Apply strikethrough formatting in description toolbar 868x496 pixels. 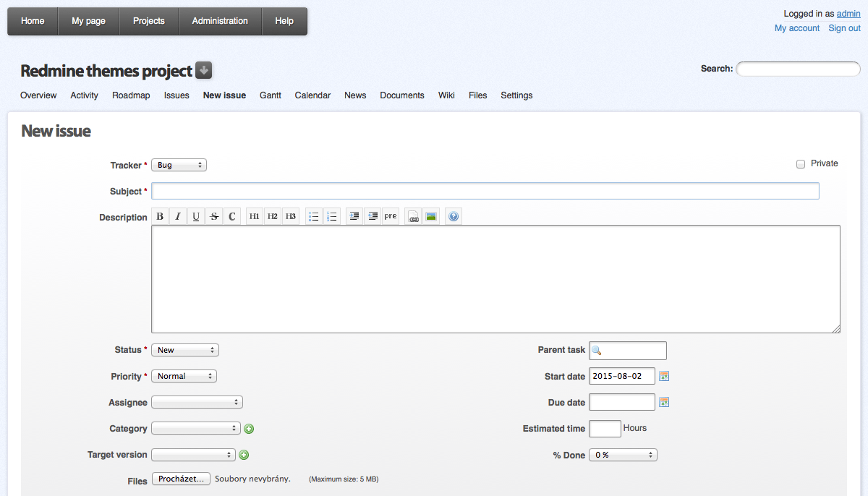point(214,216)
